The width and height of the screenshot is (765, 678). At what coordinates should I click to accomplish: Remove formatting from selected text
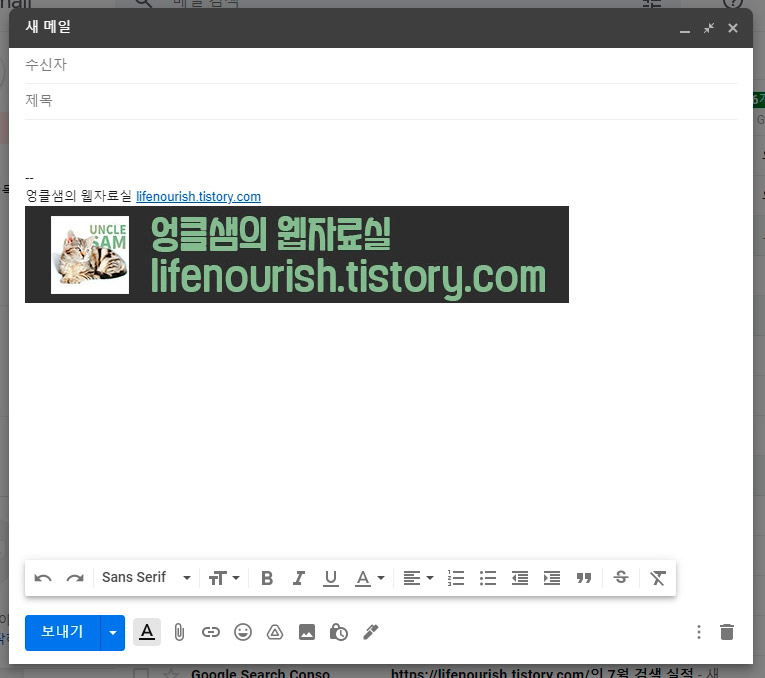pyautogui.click(x=658, y=578)
